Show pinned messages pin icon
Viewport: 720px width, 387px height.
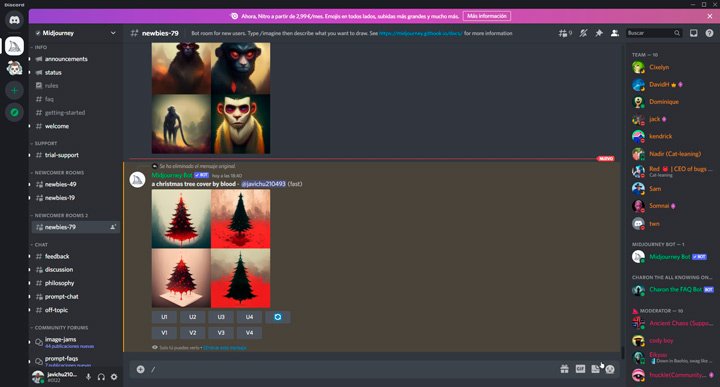[x=599, y=33]
